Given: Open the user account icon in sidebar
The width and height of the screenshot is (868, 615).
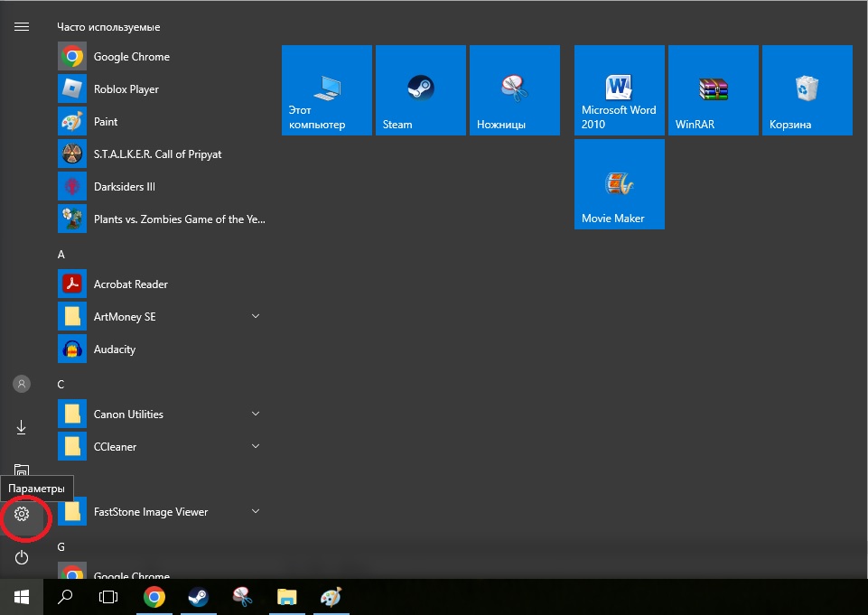Looking at the screenshot, I should click(x=22, y=384).
